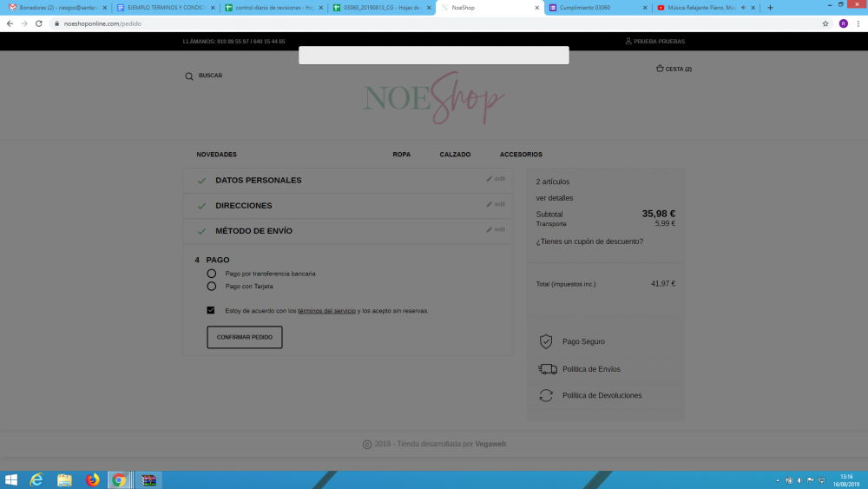Image resolution: width=868 pixels, height=489 pixels.
Task: Edit the Método de Envío step
Action: tap(496, 229)
